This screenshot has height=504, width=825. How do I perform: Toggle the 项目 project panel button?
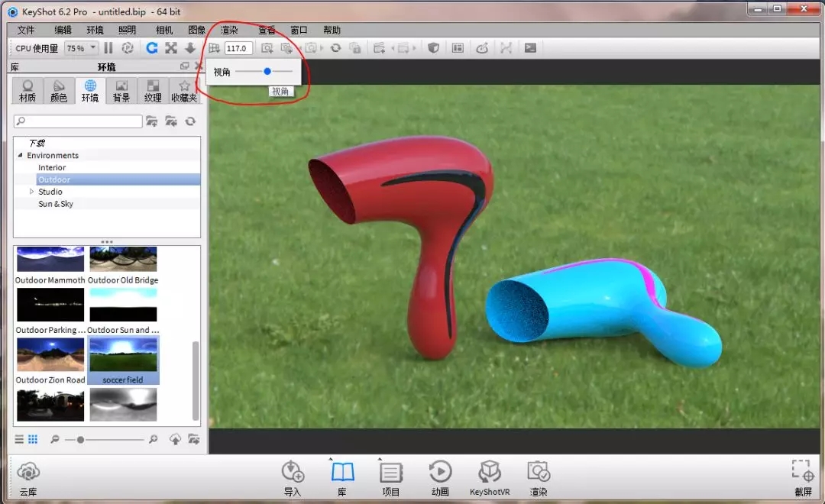click(x=391, y=472)
